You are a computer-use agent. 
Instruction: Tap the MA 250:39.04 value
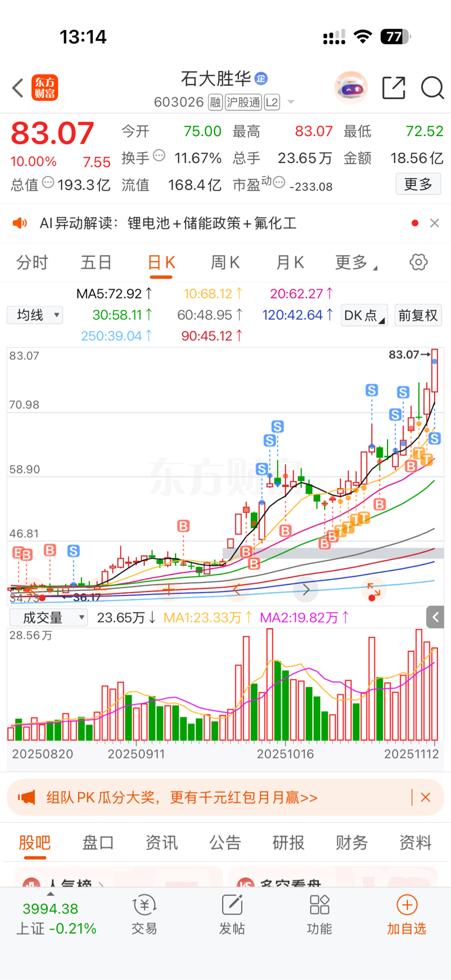coord(117,336)
